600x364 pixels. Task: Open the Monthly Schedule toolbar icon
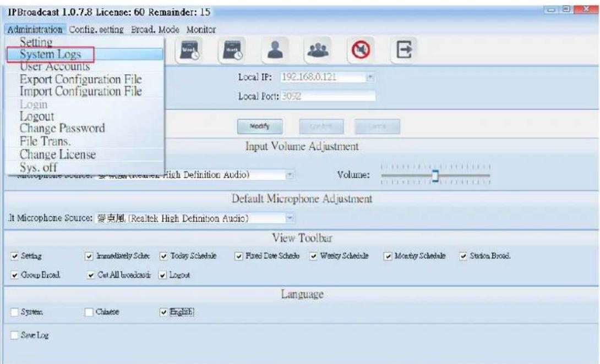[x=233, y=49]
